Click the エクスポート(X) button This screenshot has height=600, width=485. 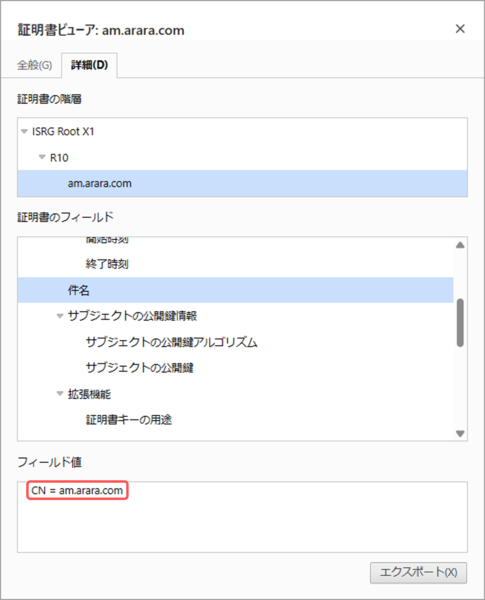(x=418, y=572)
